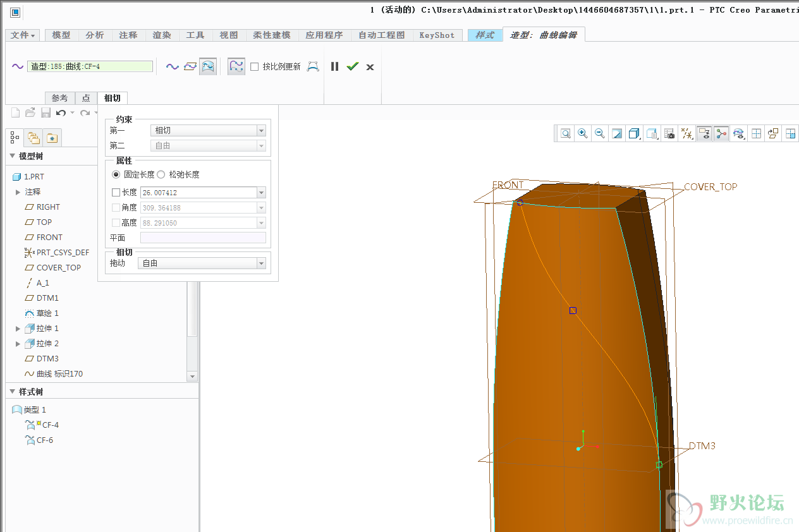799x532 pixels.
Task: Expand the 拉伸 1 tree node
Action: point(18,328)
